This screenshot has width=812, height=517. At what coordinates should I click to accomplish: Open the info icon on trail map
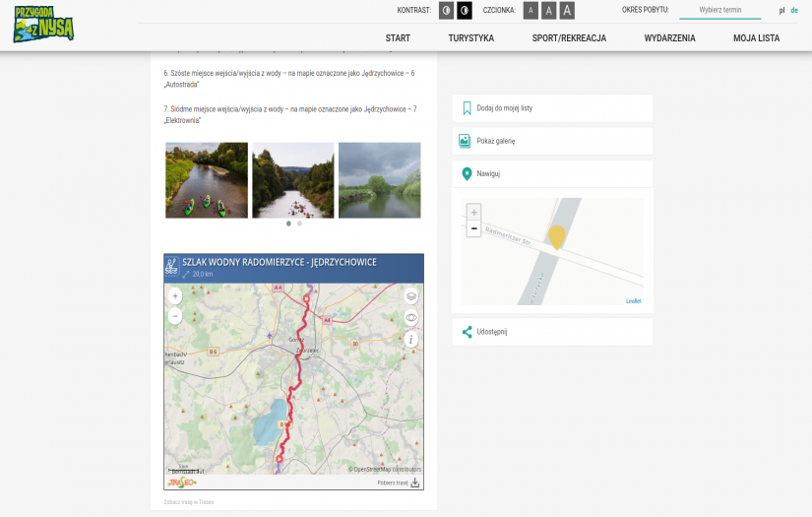pos(411,339)
